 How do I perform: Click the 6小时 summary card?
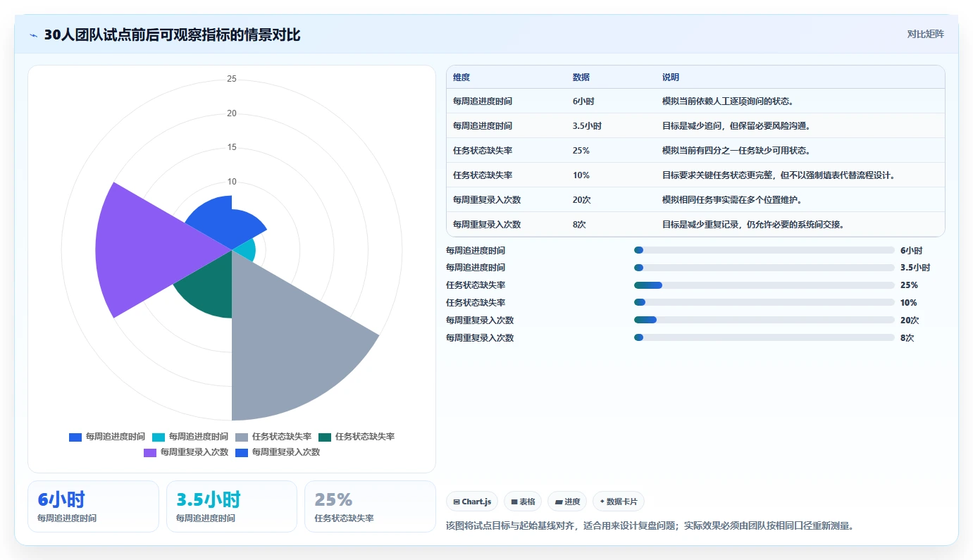(x=93, y=506)
